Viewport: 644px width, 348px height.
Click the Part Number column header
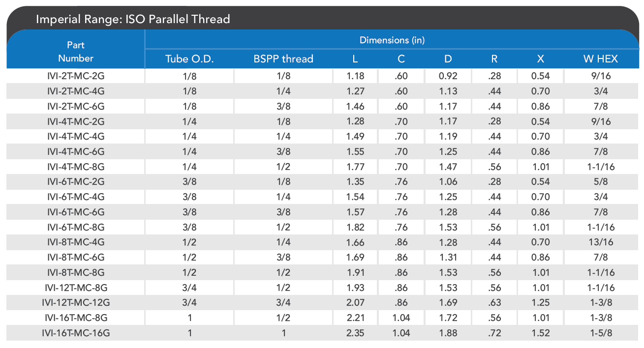click(75, 52)
